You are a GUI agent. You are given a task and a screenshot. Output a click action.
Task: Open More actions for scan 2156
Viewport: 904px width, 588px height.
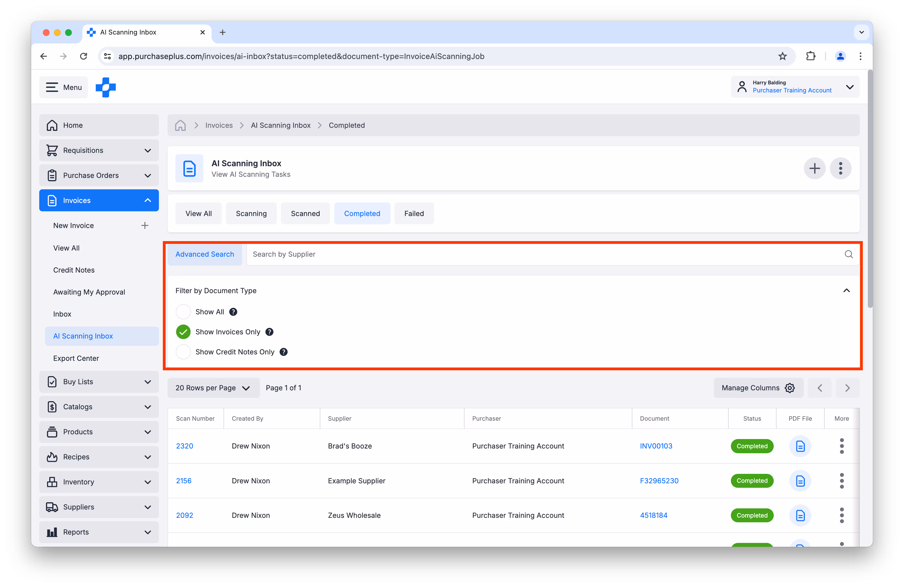coord(841,481)
